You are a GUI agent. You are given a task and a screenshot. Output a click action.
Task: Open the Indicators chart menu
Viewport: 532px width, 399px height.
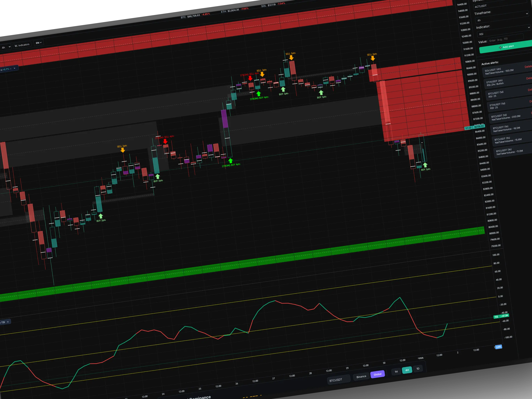point(22,45)
